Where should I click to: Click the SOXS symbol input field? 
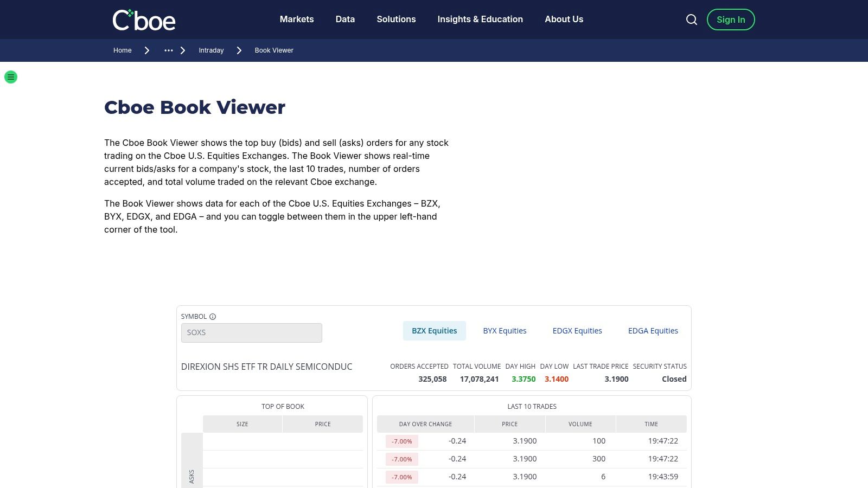point(251,332)
